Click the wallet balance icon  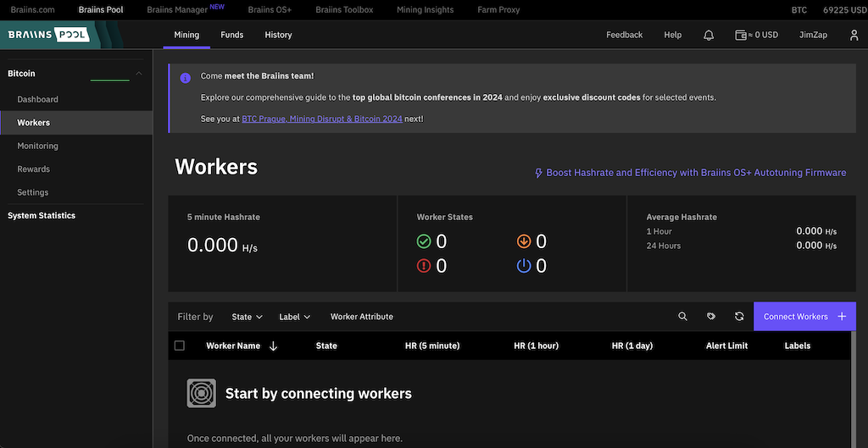point(740,36)
